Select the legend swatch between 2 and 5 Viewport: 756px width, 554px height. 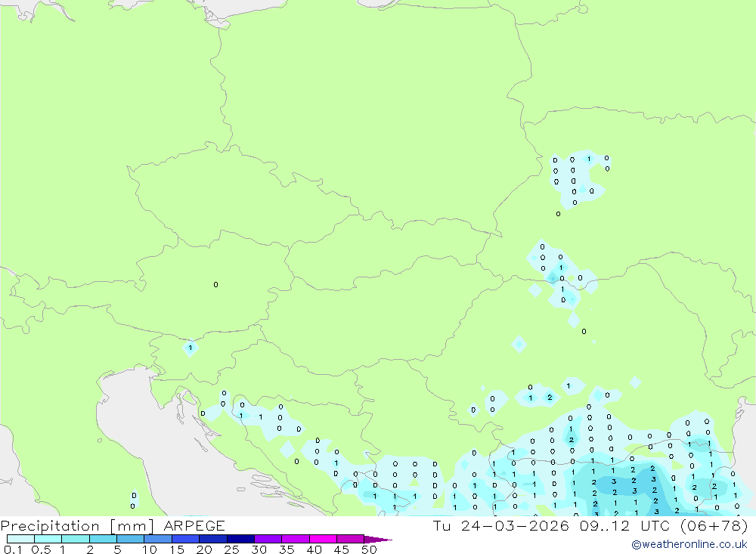[x=103, y=539]
